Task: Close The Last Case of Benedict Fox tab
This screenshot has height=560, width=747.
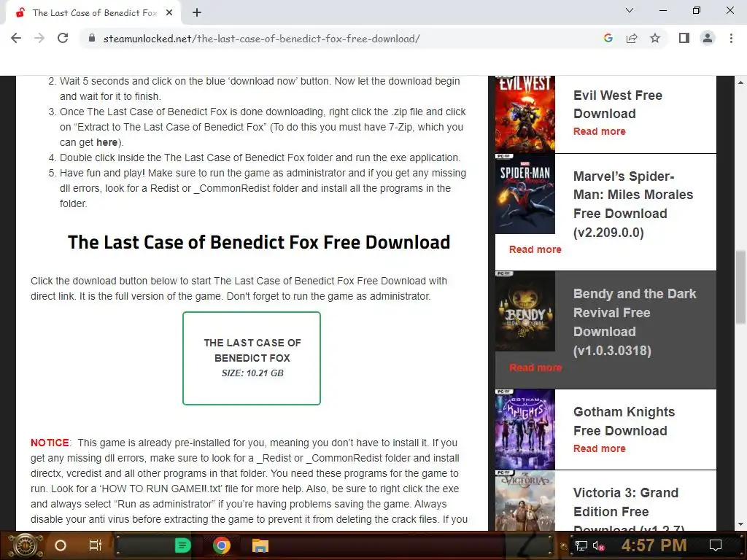Action: (169, 13)
